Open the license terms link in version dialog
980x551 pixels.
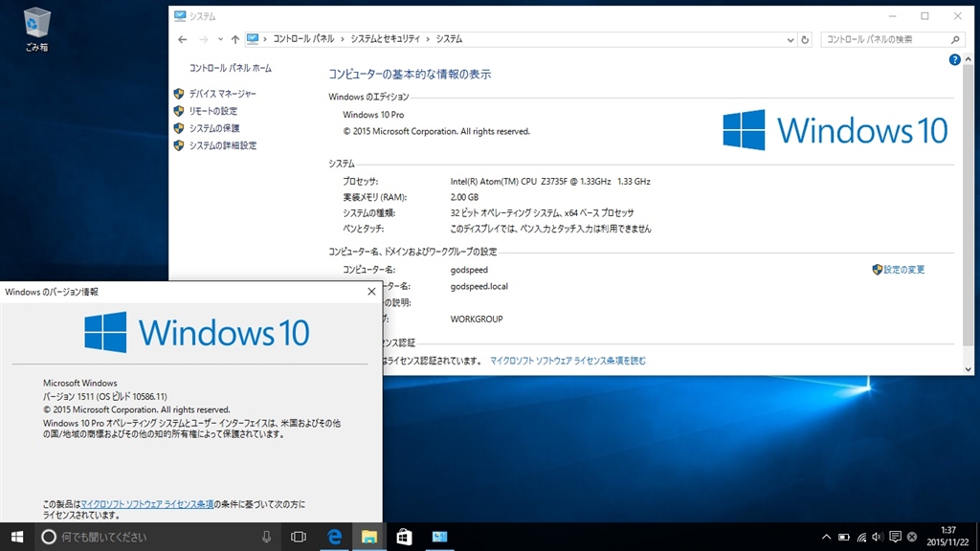(146, 504)
